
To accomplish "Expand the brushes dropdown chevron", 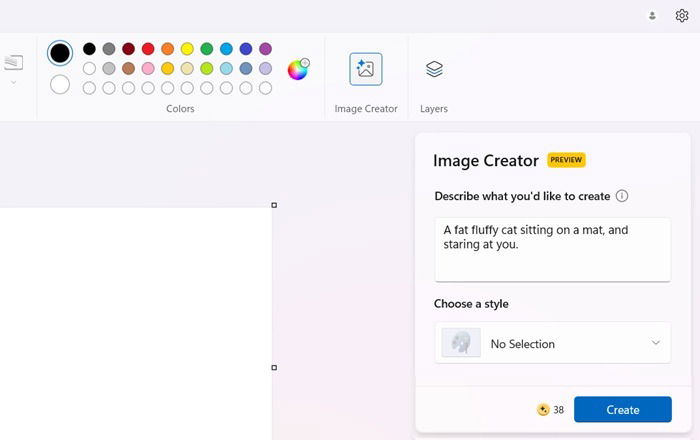I will [x=13, y=83].
